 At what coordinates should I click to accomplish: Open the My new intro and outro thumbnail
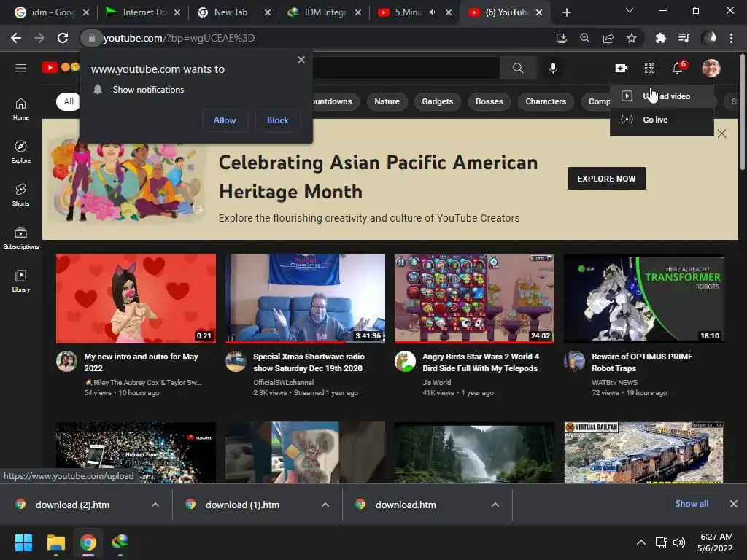click(x=136, y=298)
